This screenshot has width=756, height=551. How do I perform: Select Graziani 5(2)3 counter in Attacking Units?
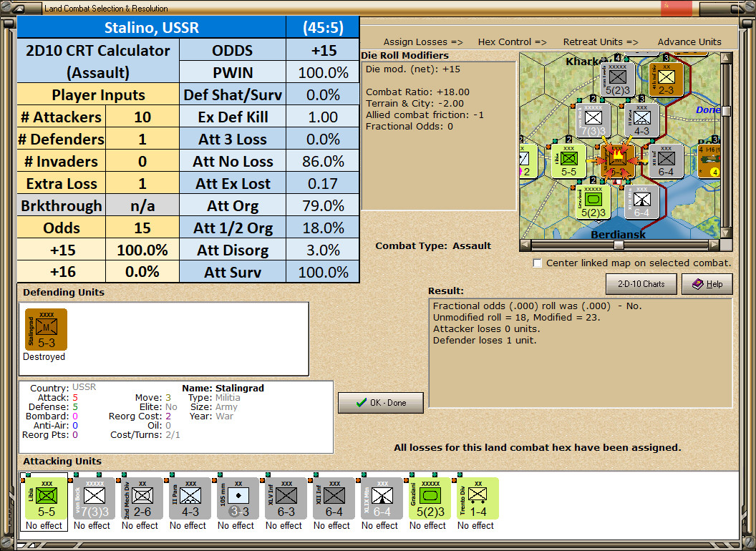coord(430,499)
